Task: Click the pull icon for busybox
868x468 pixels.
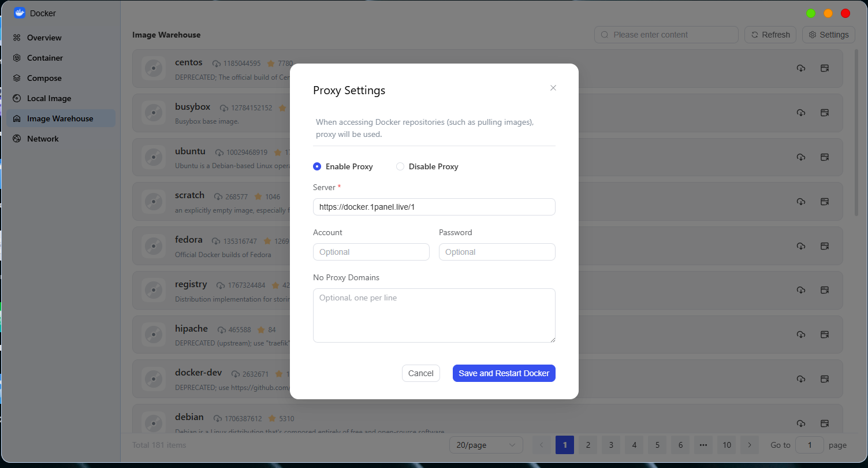Action: pos(801,113)
